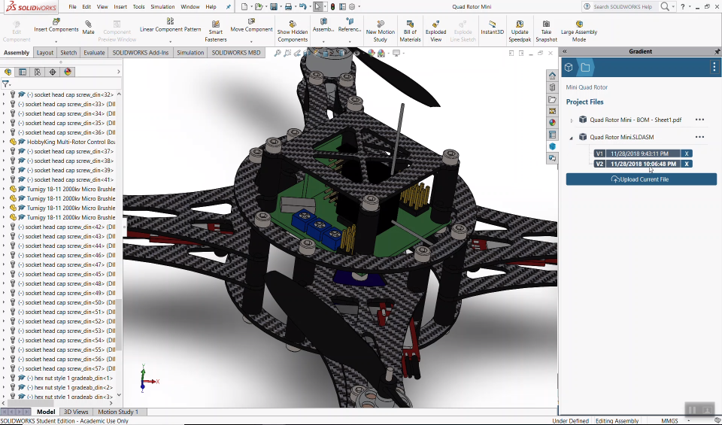Click Update Speedpak
Screen dimensions: 722x425
[519, 31]
